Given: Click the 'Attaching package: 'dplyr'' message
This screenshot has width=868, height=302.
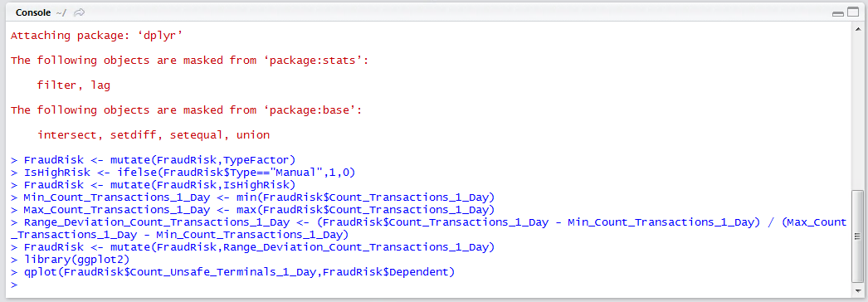Looking at the screenshot, I should point(96,36).
